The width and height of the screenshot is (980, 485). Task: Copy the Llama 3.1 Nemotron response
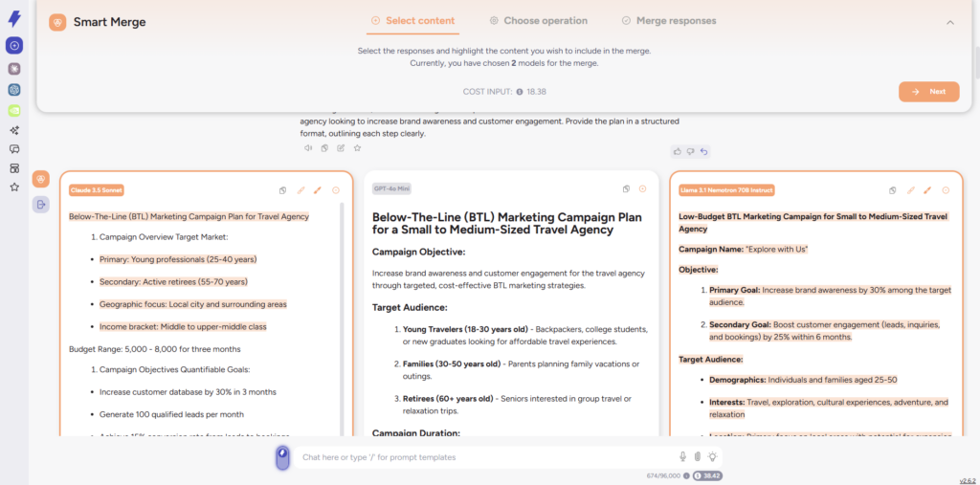(893, 190)
